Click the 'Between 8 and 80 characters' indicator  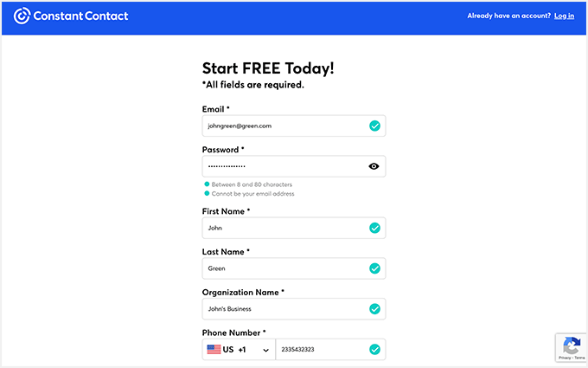click(251, 184)
